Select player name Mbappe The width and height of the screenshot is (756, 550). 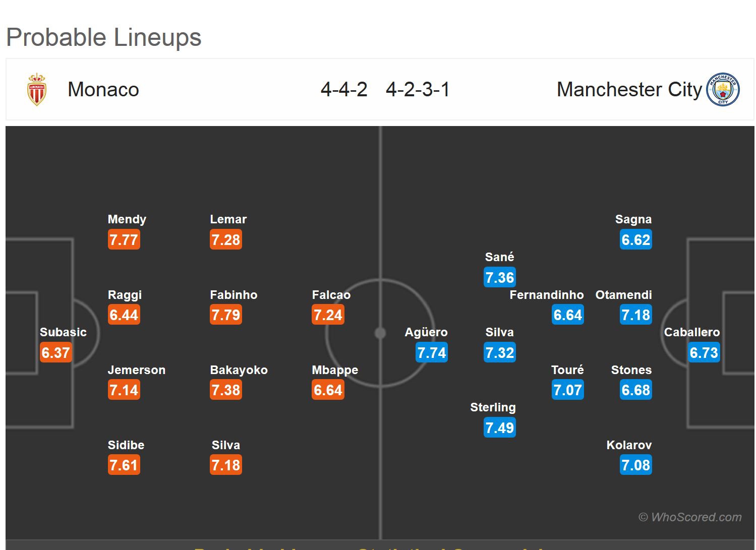[x=335, y=370]
